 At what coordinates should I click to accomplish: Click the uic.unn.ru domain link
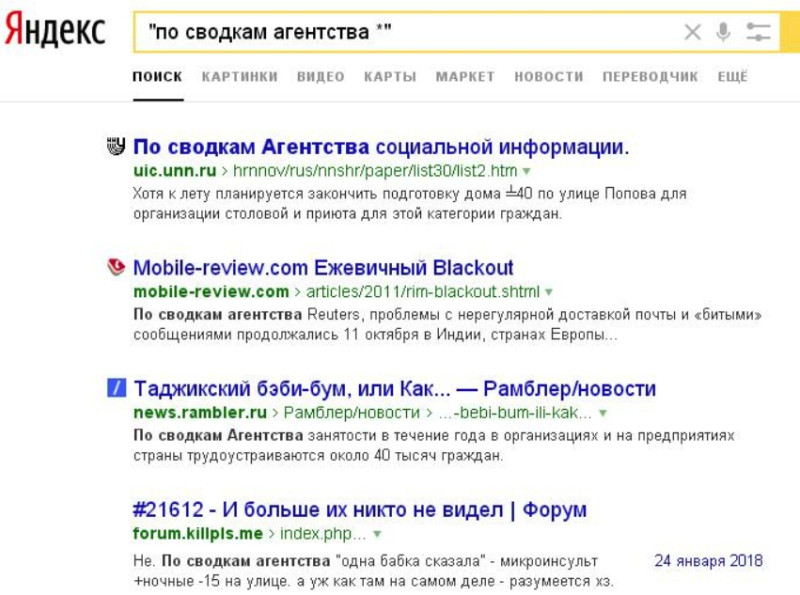[174, 170]
